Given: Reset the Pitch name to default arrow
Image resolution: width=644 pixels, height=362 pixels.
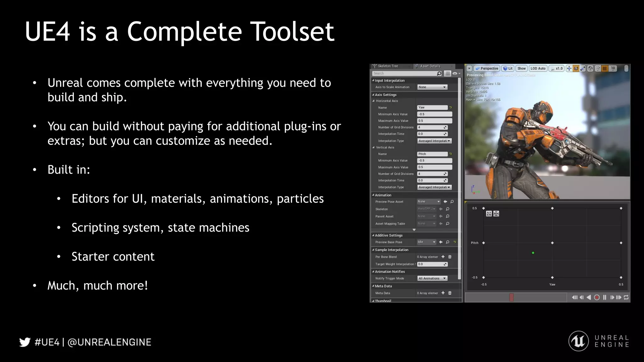Looking at the screenshot, I should click(450, 154).
